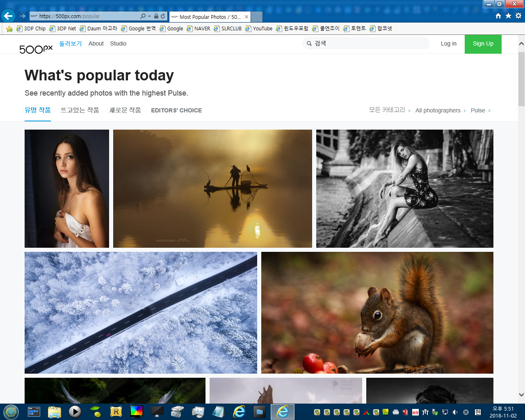Click the volume speaker tray icon
The image size is (525, 420).
click(x=455, y=412)
